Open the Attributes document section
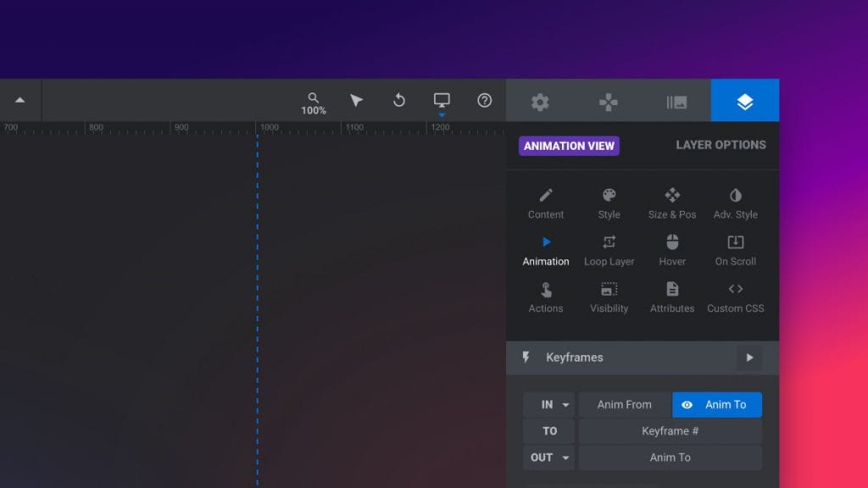 pos(672,297)
